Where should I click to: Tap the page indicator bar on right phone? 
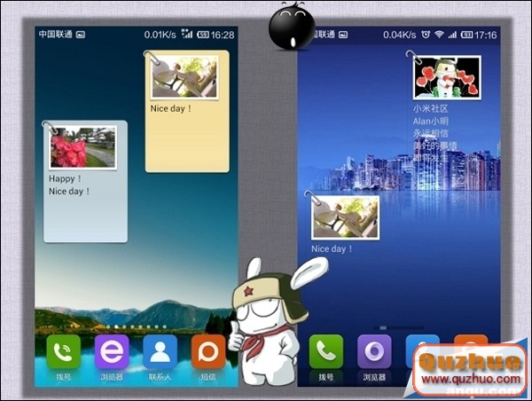(x=399, y=327)
